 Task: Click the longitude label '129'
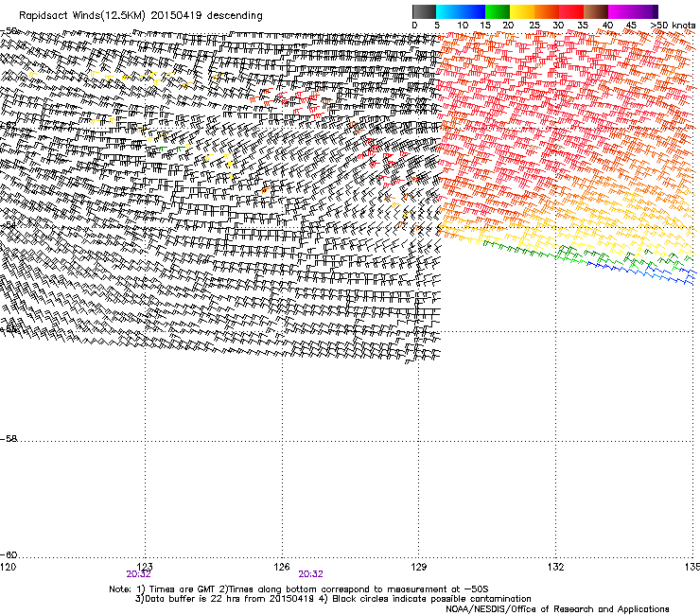pos(419,567)
